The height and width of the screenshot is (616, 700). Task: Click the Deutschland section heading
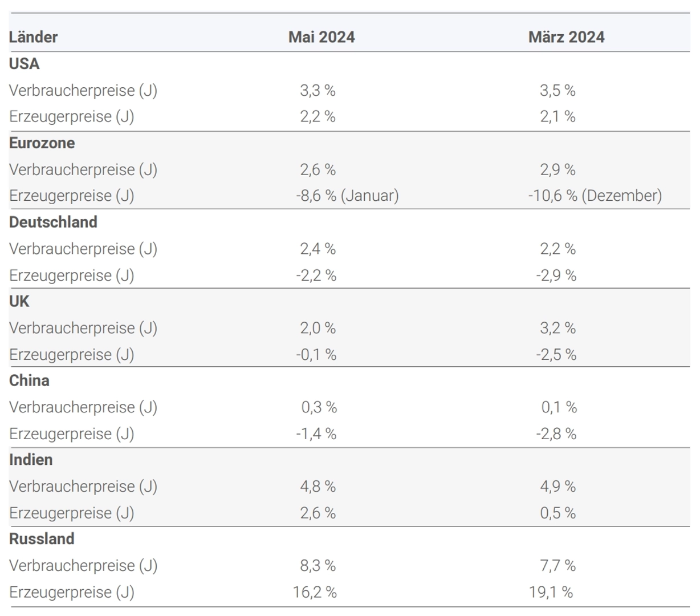(53, 222)
